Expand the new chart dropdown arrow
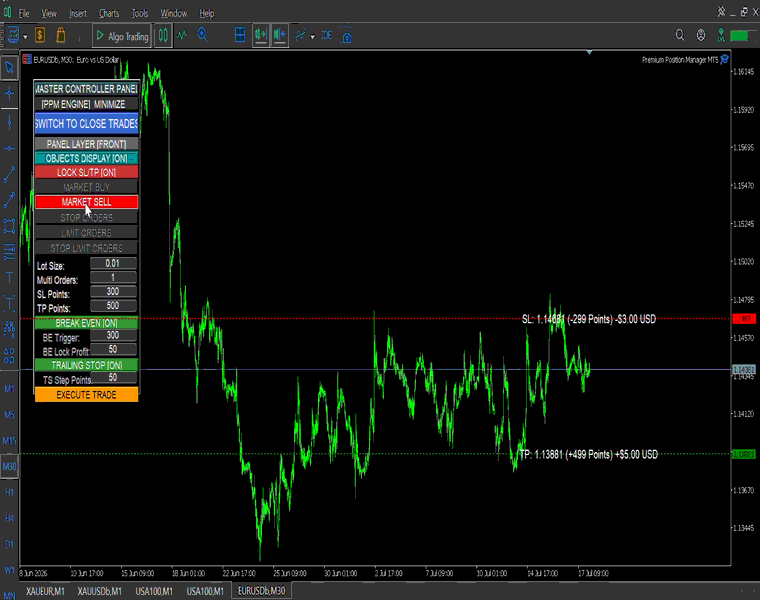This screenshot has height=600, width=760. pyautogui.click(x=25, y=37)
